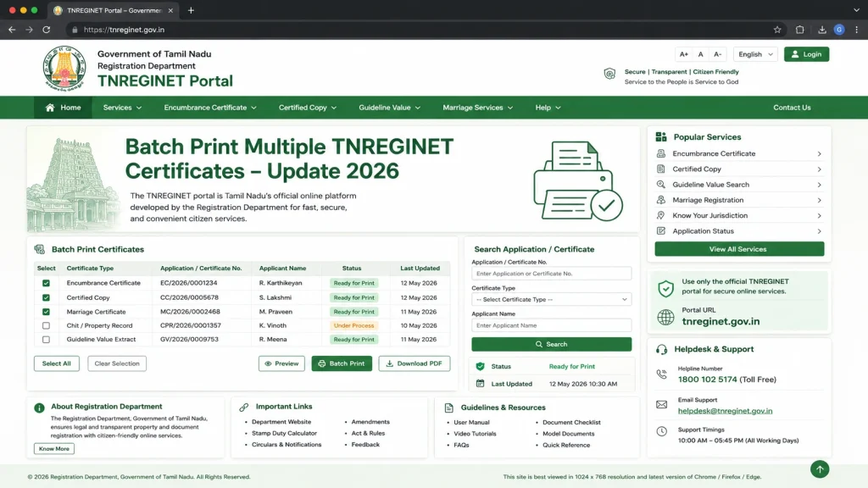The height and width of the screenshot is (488, 868).
Task: Open a new browser tab
Action: click(191, 10)
